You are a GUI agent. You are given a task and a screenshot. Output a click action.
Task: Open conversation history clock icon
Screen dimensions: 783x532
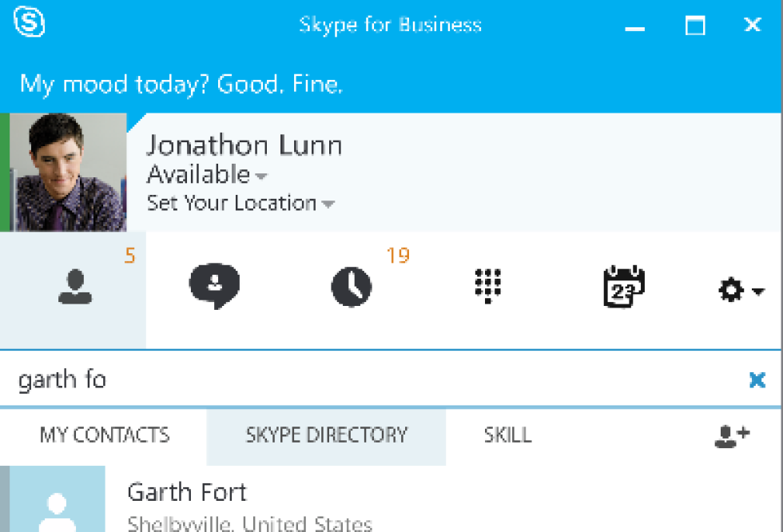coord(352,287)
